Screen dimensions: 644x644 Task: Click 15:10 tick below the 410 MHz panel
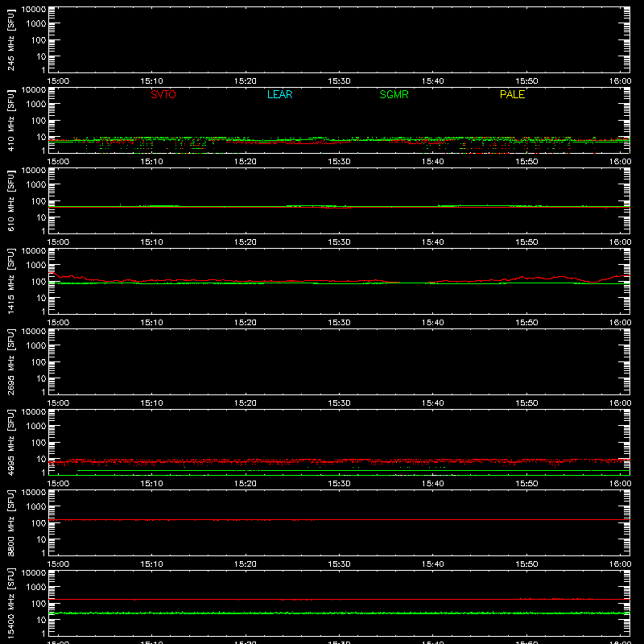click(x=151, y=162)
